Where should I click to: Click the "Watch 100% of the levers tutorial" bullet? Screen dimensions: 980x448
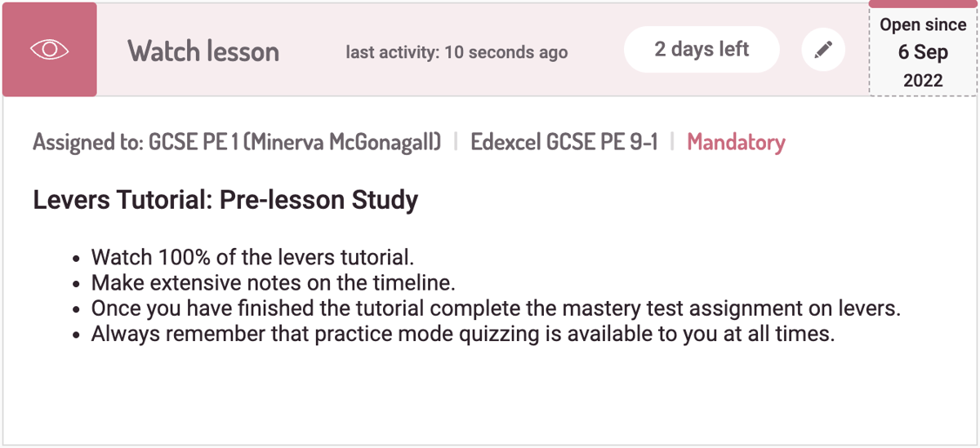point(252,258)
